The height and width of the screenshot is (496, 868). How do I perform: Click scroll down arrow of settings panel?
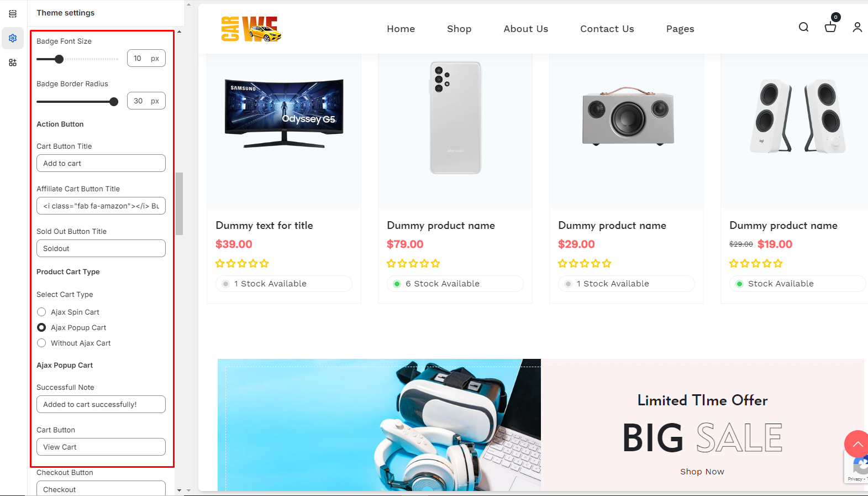point(179,490)
